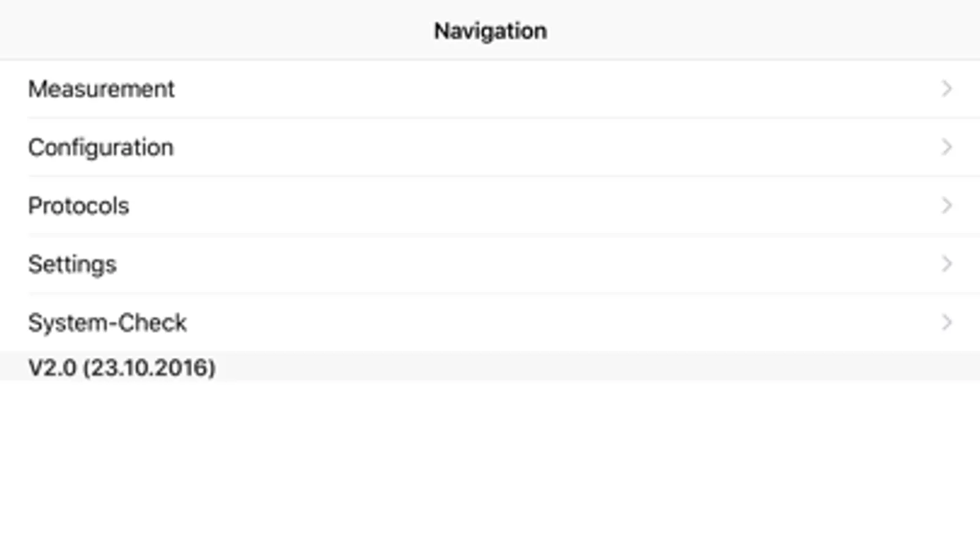
Task: Click the blank white area below version footer
Action: 490,466
